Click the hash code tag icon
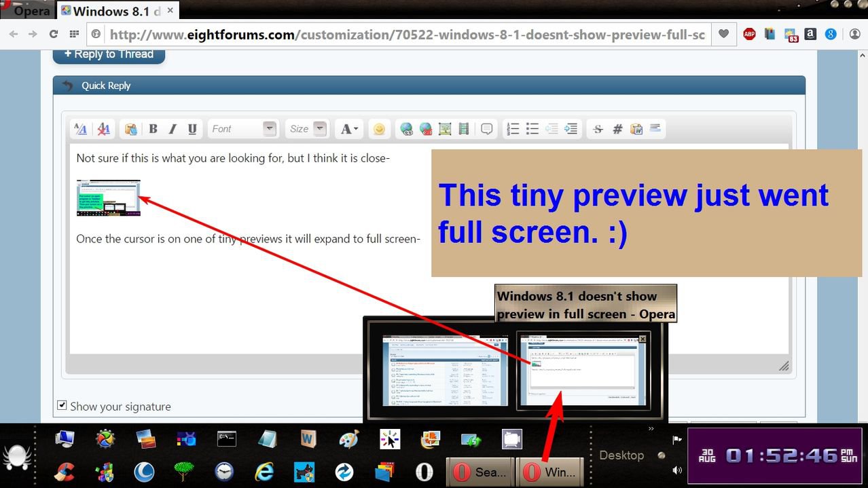The height and width of the screenshot is (488, 868). coord(617,129)
